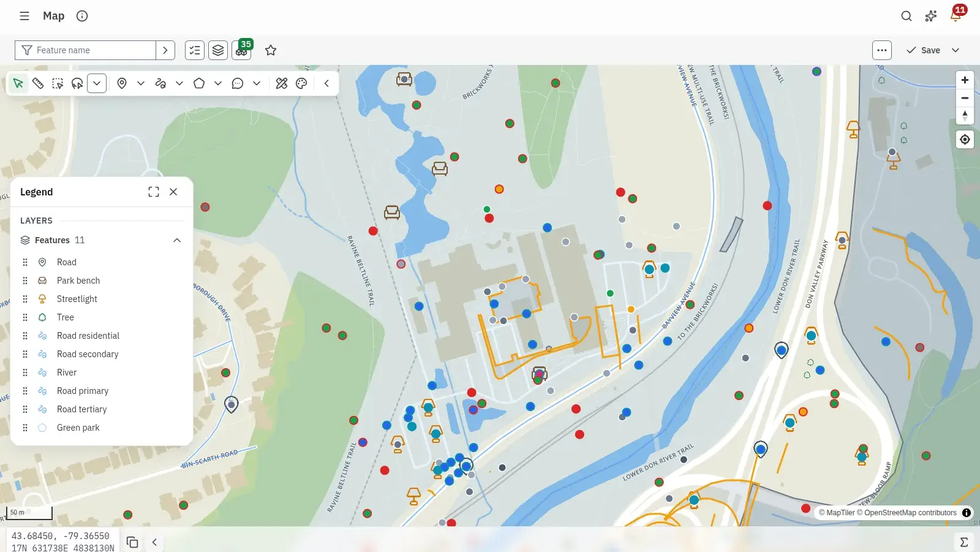
Task: Open the hamburger navigation menu
Action: click(x=24, y=16)
